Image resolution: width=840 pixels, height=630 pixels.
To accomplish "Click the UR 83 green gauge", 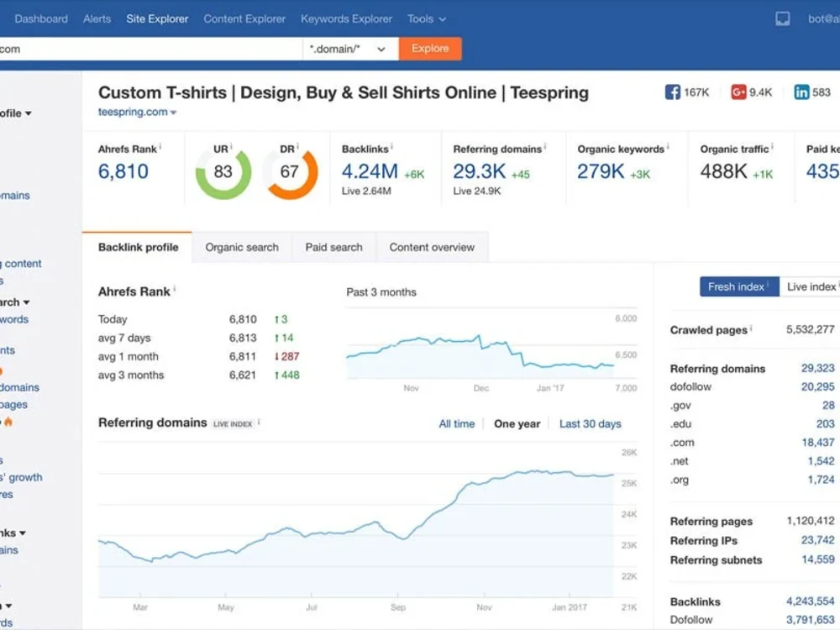I will click(x=223, y=172).
